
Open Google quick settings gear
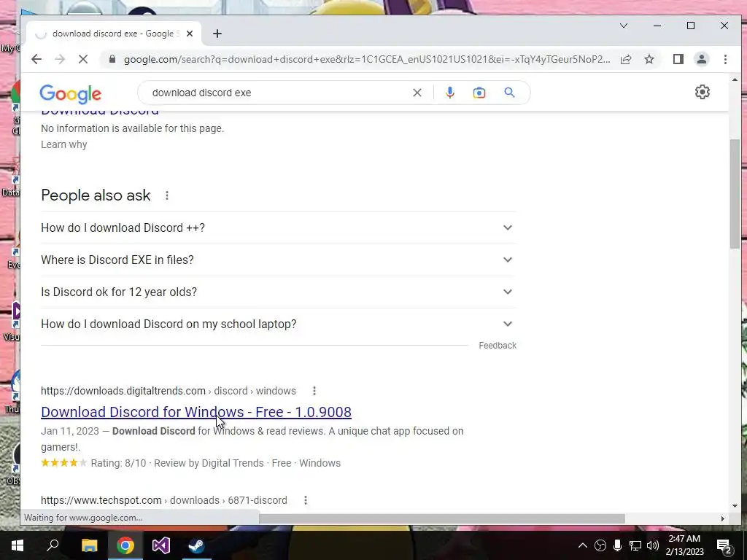point(703,92)
